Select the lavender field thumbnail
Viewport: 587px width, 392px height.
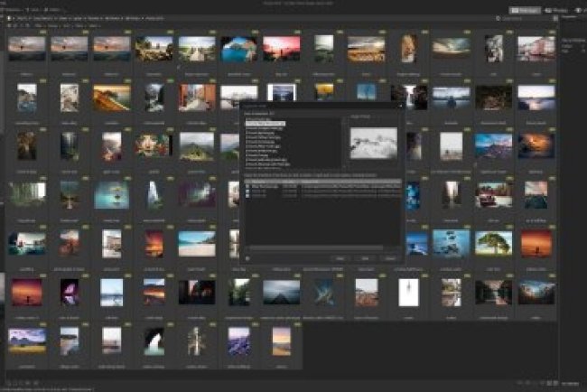tap(239, 341)
